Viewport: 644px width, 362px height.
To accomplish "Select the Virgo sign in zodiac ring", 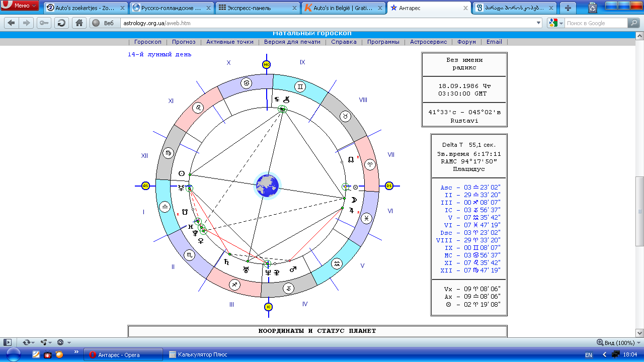I will pyautogui.click(x=168, y=152).
